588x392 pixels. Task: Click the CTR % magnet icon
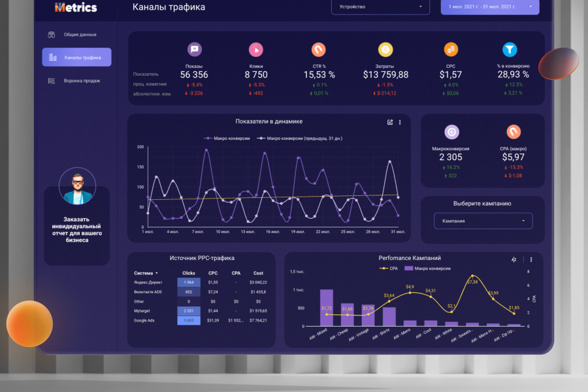[319, 50]
